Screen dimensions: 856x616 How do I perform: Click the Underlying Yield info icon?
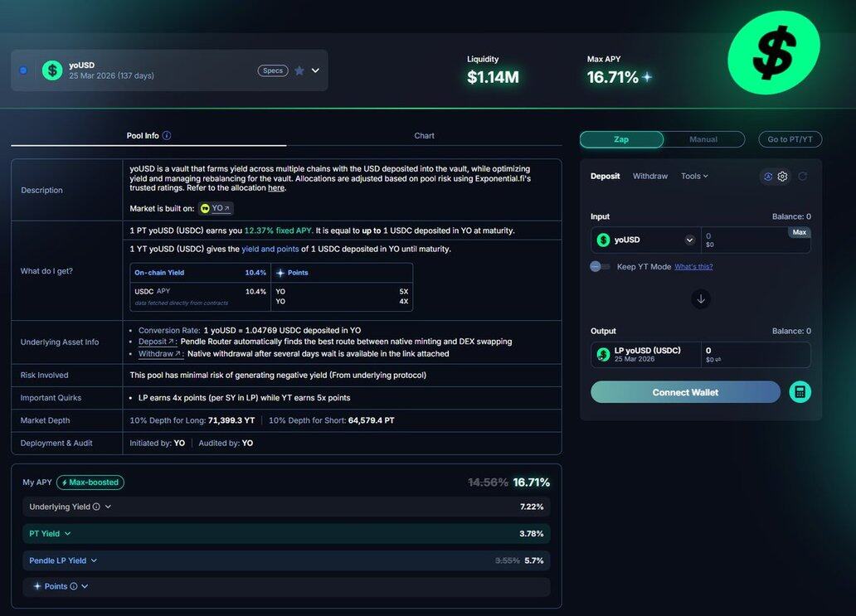[96, 507]
